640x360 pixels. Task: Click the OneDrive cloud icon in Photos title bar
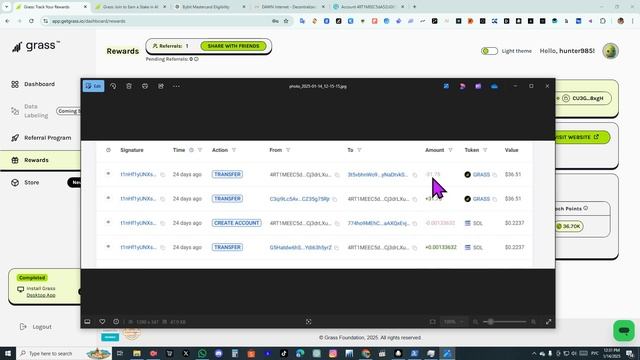click(x=494, y=86)
